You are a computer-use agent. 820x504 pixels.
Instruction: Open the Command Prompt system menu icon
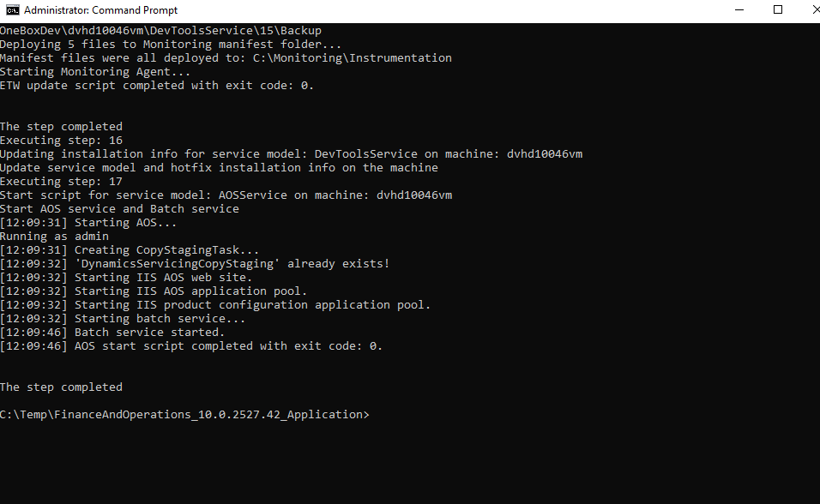coord(13,10)
